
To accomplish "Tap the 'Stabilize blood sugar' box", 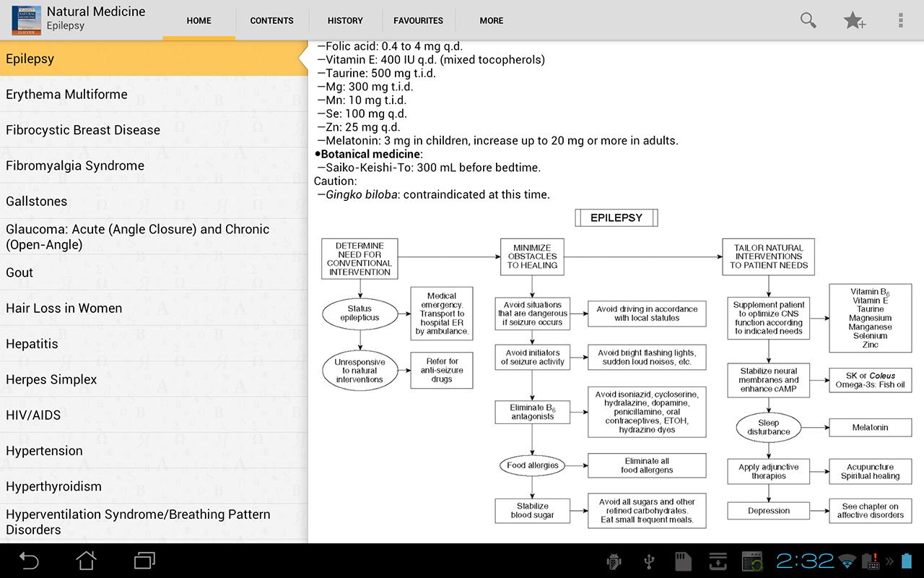I will coord(533,511).
